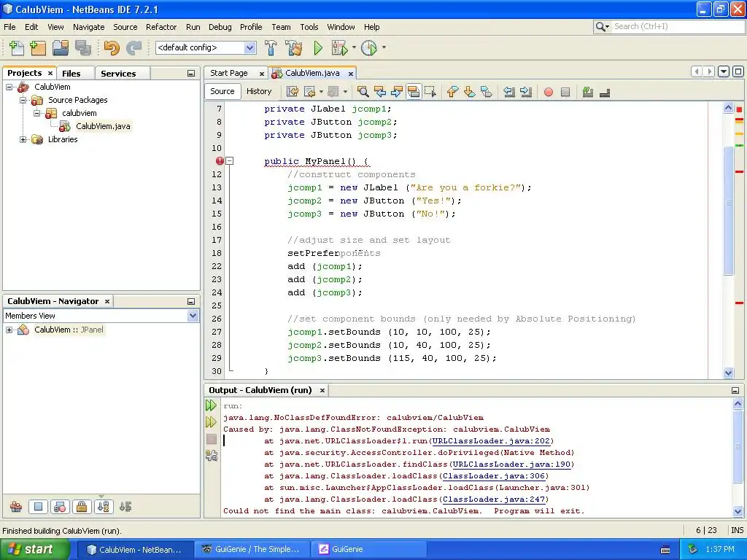Image resolution: width=747 pixels, height=560 pixels.
Task: Go to Next Bookmark arrow icon
Action: (x=469, y=92)
